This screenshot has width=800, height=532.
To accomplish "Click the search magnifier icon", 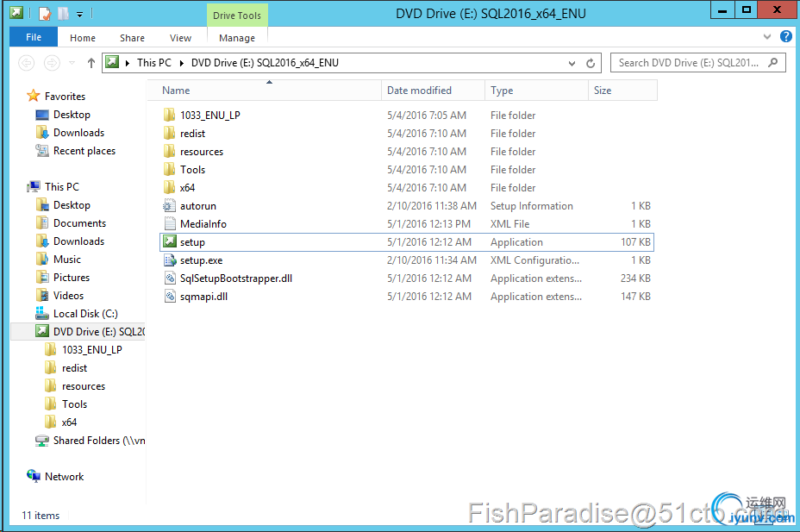I will 773,62.
